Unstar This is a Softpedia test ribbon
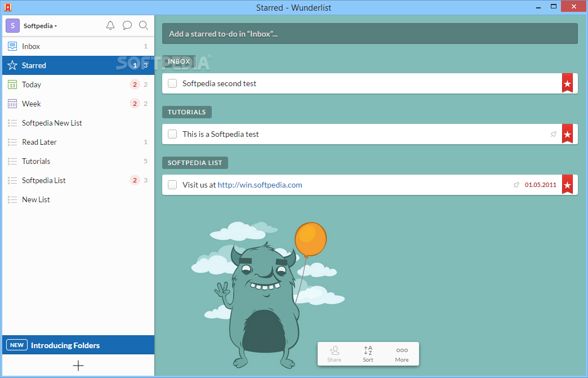This screenshot has width=588, height=378. [567, 134]
